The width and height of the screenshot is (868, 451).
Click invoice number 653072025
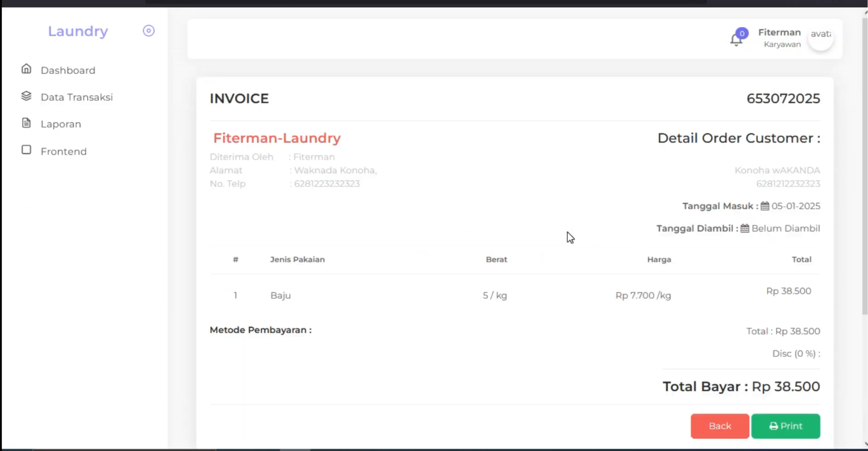point(783,99)
